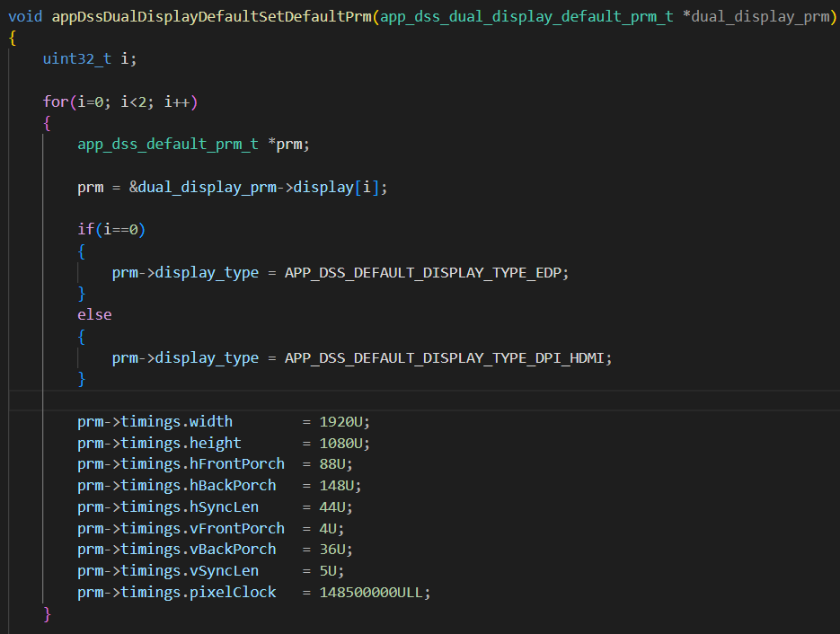The height and width of the screenshot is (634, 840).
Task: Click the timings.width value 1920U
Action: 341,422
